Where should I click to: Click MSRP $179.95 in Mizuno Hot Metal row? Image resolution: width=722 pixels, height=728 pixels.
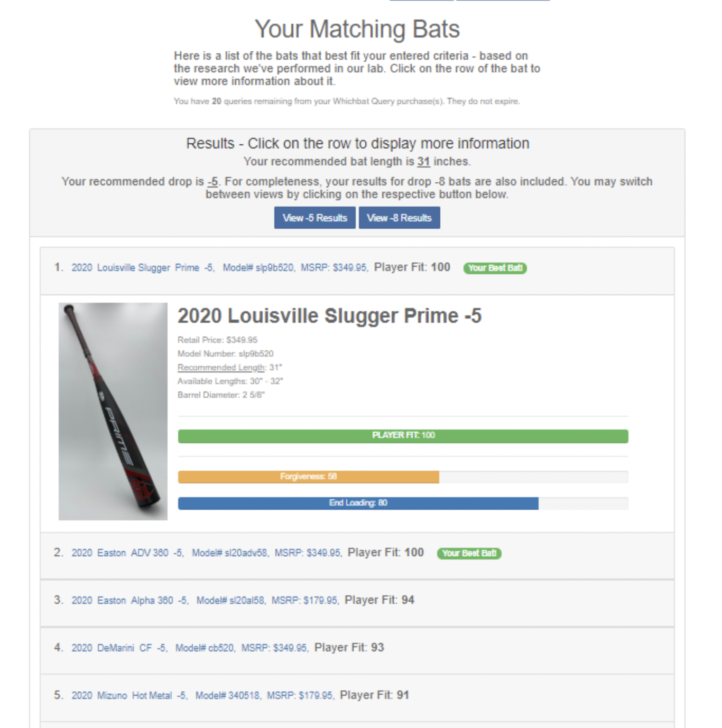pos(300,696)
